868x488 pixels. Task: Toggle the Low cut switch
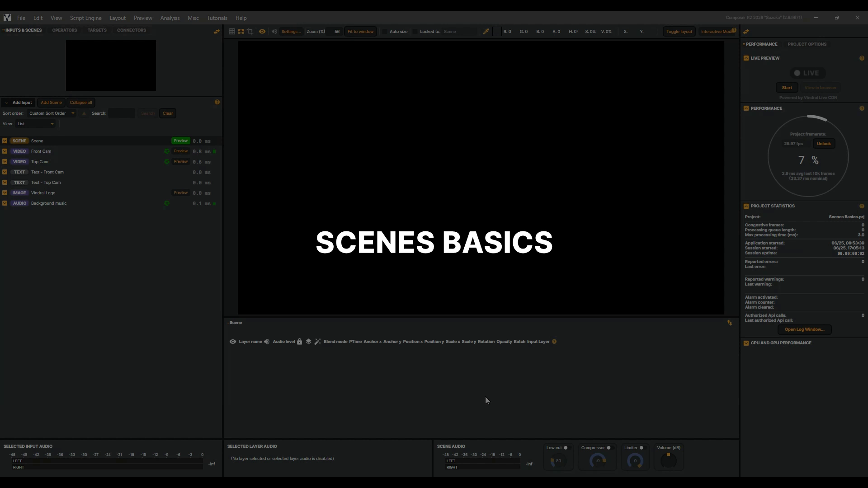click(x=567, y=448)
